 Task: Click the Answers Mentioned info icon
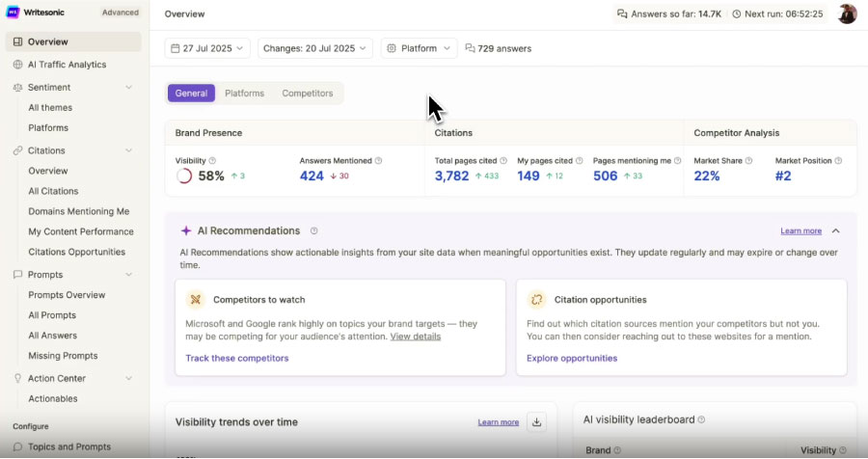pyautogui.click(x=378, y=161)
